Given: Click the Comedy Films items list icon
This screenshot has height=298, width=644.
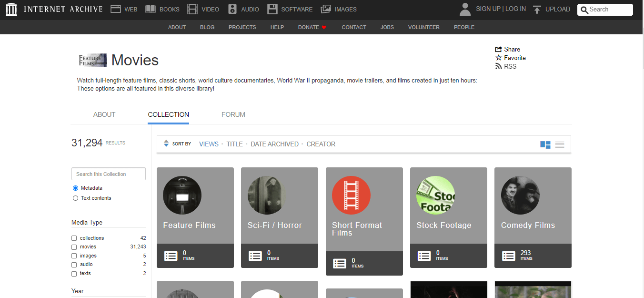Looking at the screenshot, I should (509, 256).
